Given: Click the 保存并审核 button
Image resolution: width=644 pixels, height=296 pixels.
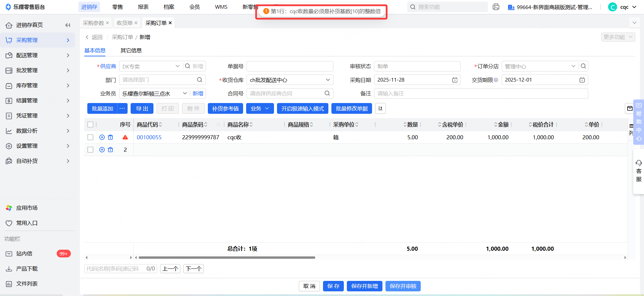Looking at the screenshot, I should point(403,286).
